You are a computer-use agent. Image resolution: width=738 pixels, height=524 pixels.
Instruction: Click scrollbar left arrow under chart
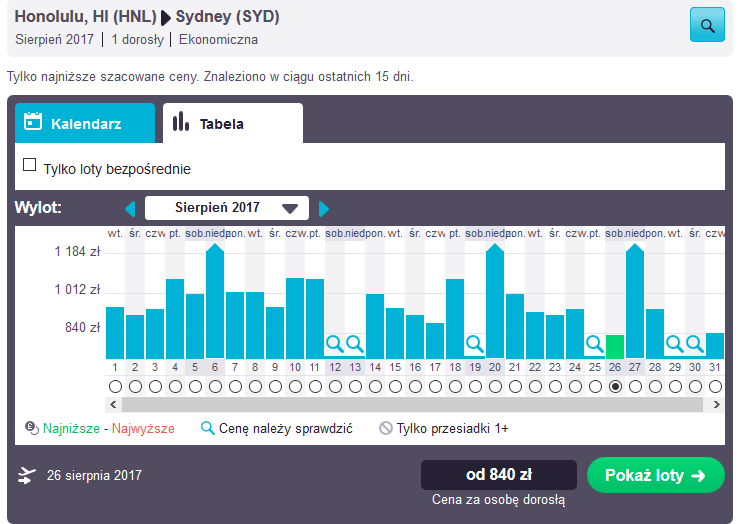113,404
